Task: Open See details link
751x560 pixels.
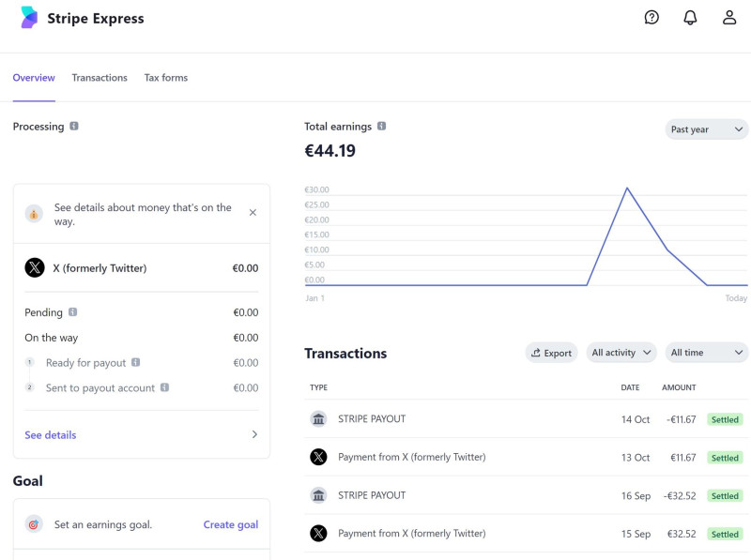Action: tap(51, 435)
